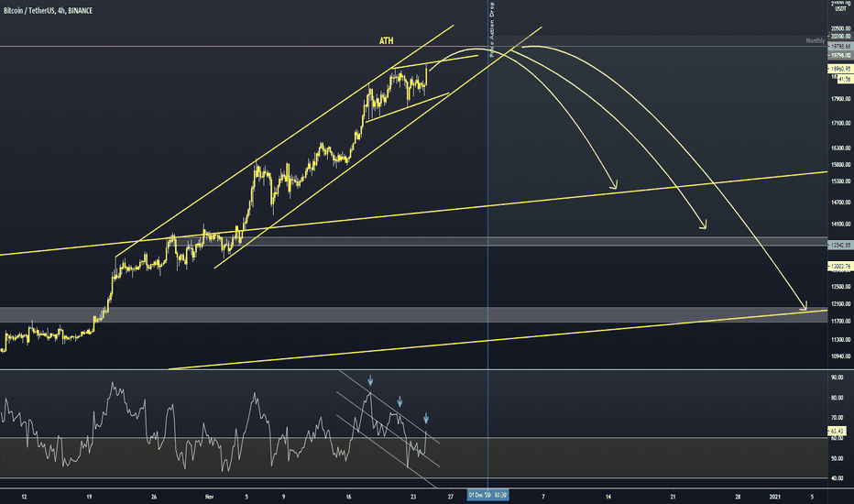Select the ATH text label
854x504 pixels.
coord(386,41)
